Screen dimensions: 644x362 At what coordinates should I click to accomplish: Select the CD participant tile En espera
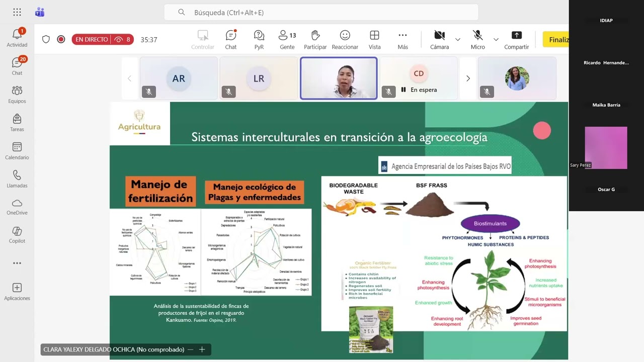point(419,78)
